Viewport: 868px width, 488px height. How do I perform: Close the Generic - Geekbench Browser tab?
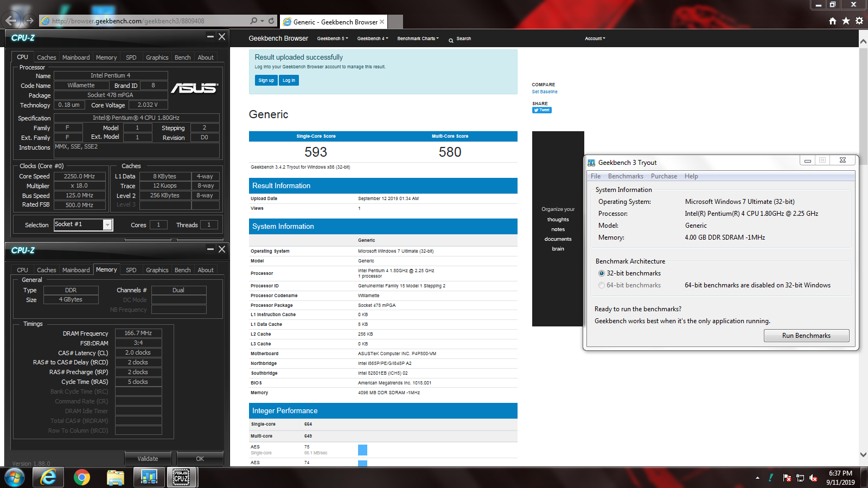(382, 22)
